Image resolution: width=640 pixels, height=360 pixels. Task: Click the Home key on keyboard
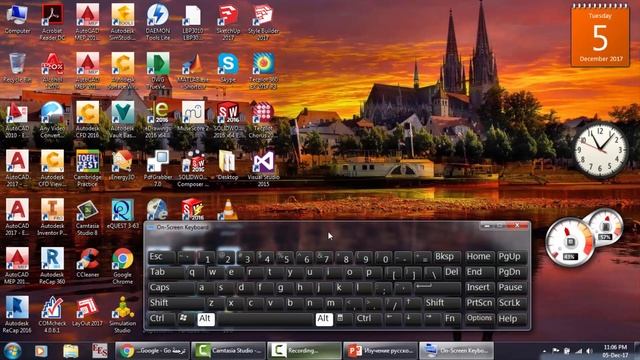coord(479,257)
